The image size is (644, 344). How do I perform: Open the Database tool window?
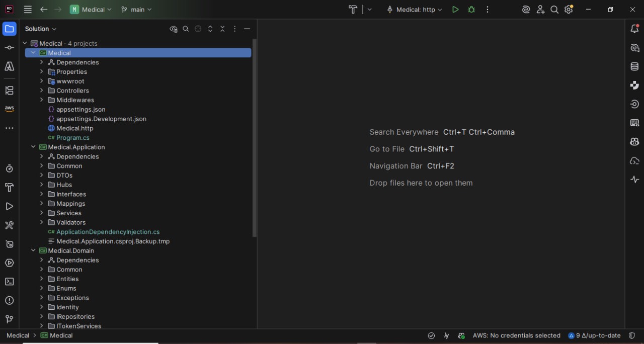[634, 66]
